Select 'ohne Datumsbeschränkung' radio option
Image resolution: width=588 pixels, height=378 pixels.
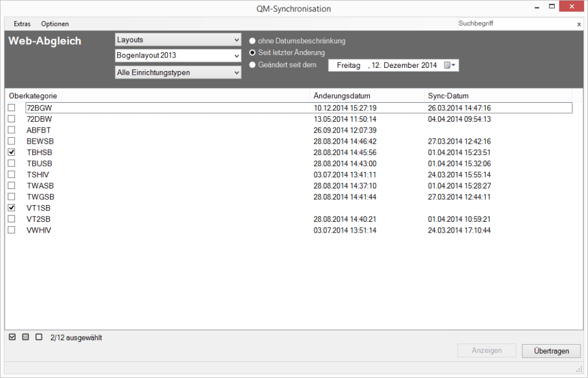click(x=253, y=41)
